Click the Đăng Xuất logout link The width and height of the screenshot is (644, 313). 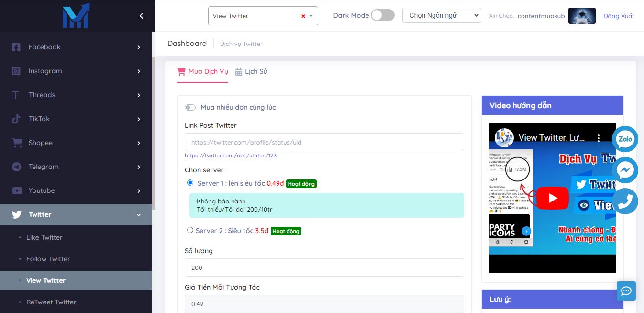[x=619, y=16]
